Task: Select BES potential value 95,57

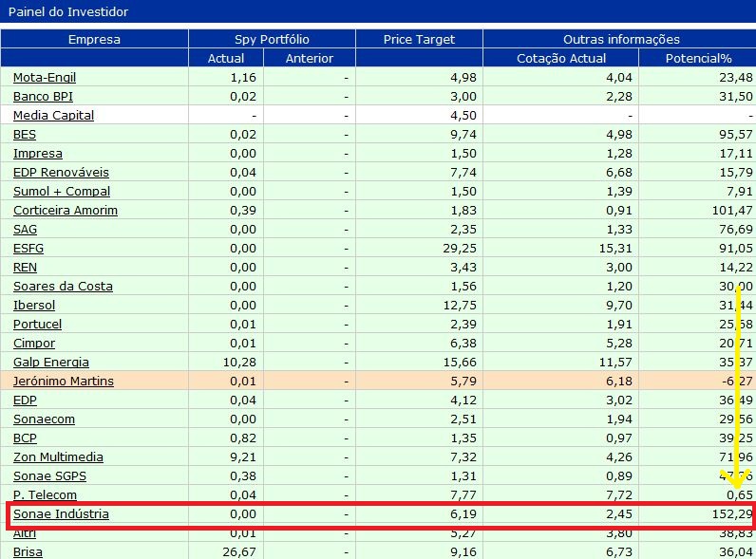Action: pyautogui.click(x=736, y=135)
